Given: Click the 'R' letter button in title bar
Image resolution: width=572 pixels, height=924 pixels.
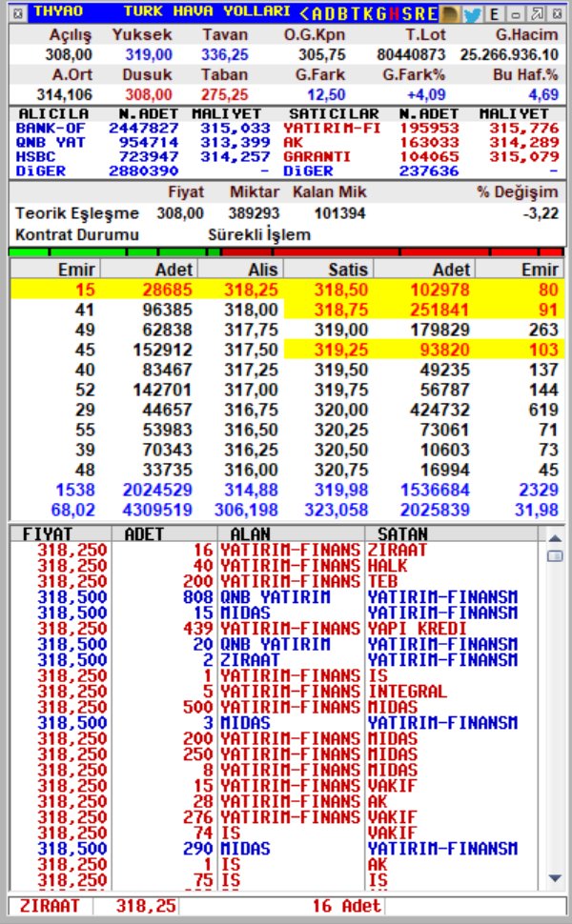Looking at the screenshot, I should point(419,13).
